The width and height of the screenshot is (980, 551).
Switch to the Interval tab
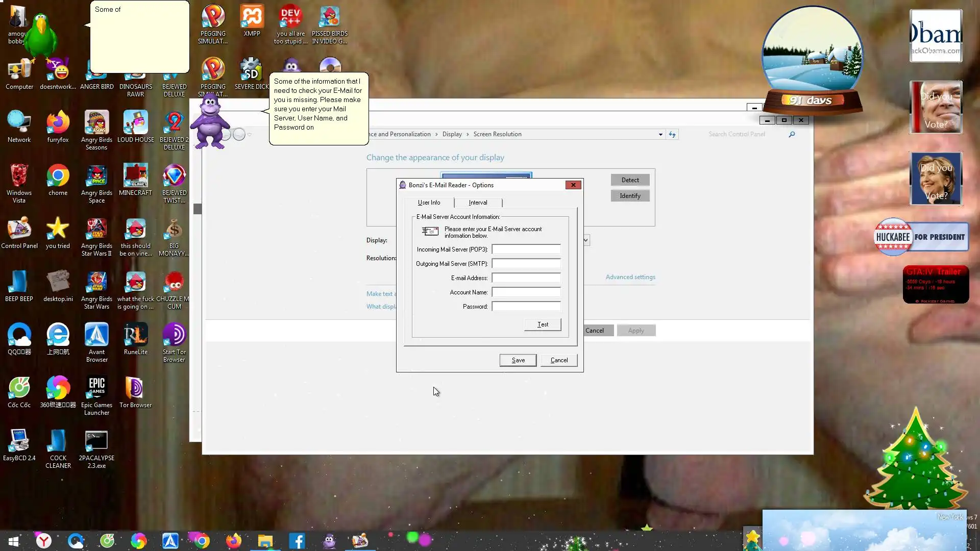[x=478, y=203]
